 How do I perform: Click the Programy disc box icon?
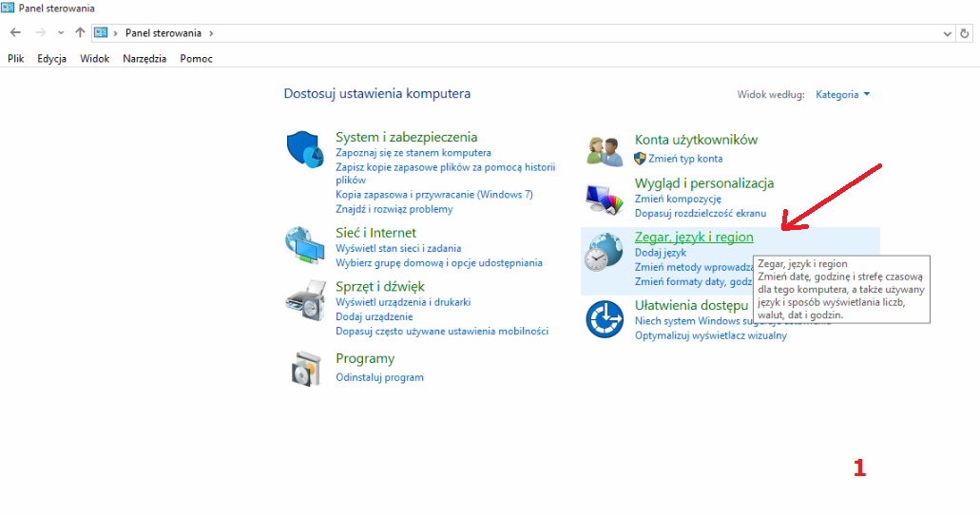coord(306,368)
